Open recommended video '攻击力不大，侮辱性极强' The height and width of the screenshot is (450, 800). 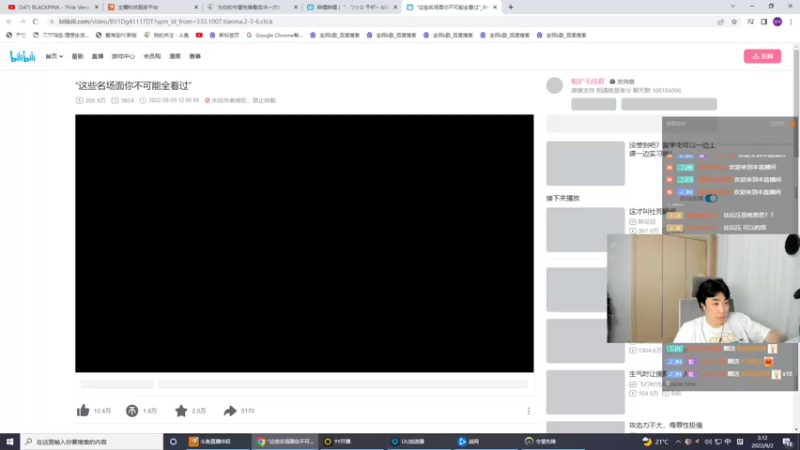coord(666,425)
